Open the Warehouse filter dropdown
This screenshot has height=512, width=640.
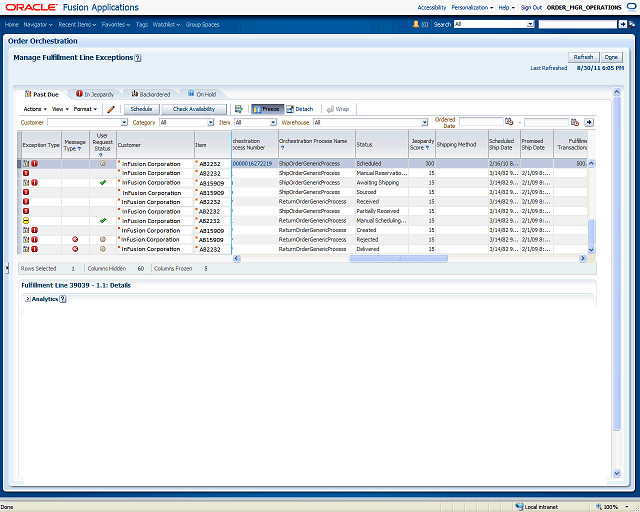pos(404,122)
